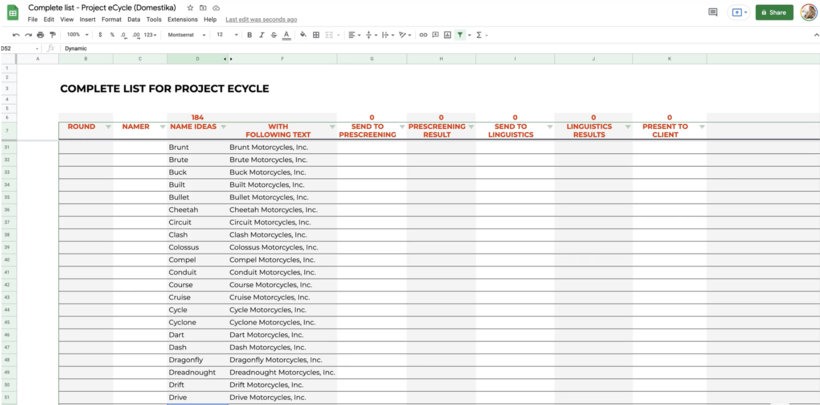Open PRESENT TO CLIENT filter arrow
Screen dimensions: 820x405
tap(702, 127)
